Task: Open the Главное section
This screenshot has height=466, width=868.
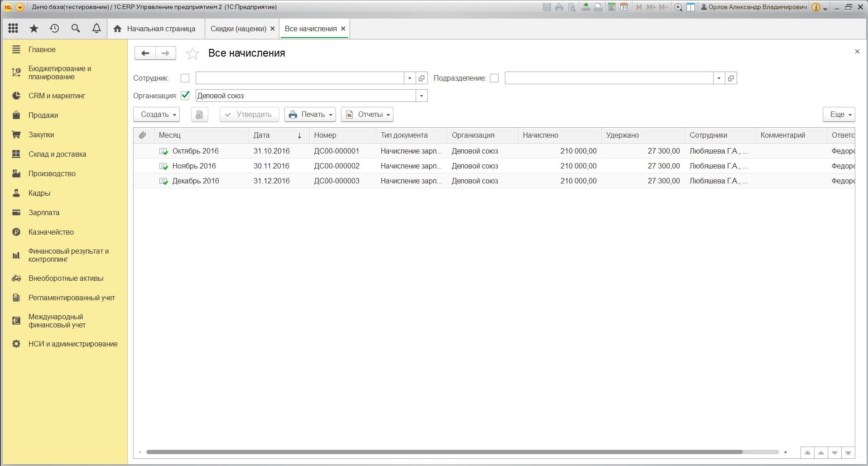Action: tap(65, 50)
